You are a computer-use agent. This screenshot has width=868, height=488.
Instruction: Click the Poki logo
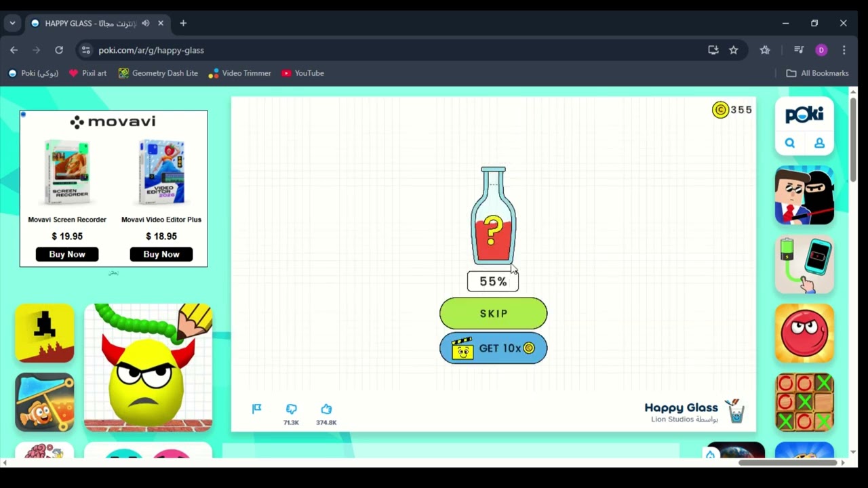click(804, 115)
